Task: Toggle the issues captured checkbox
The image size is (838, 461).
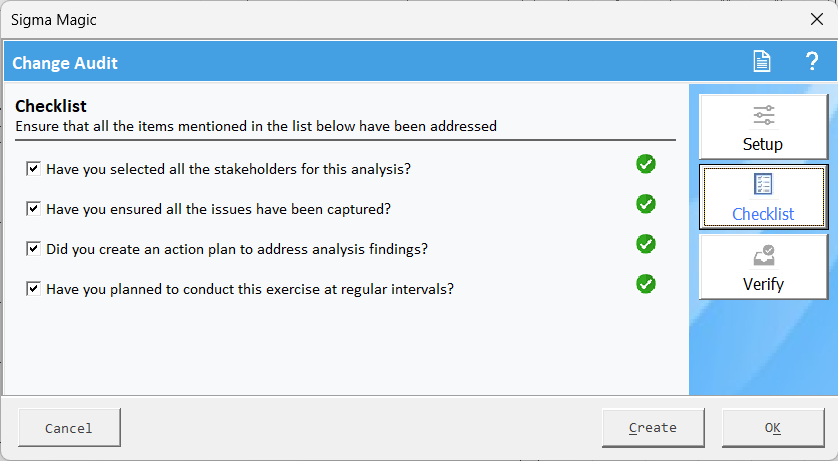Action: click(x=33, y=208)
